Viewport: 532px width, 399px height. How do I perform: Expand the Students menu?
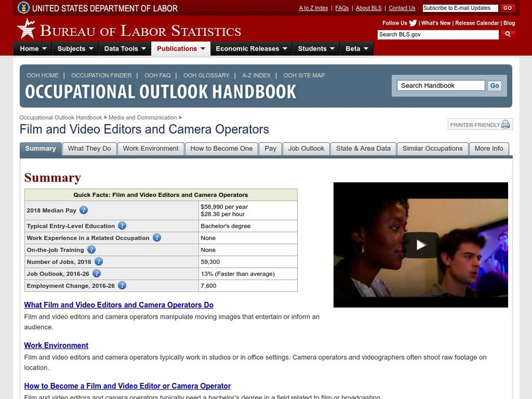(x=316, y=49)
